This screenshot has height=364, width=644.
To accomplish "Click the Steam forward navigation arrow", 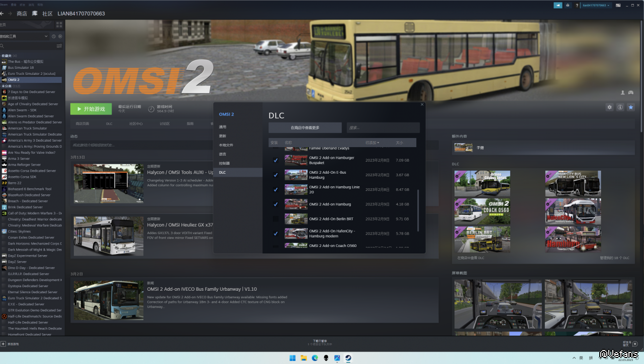I will click(9, 14).
